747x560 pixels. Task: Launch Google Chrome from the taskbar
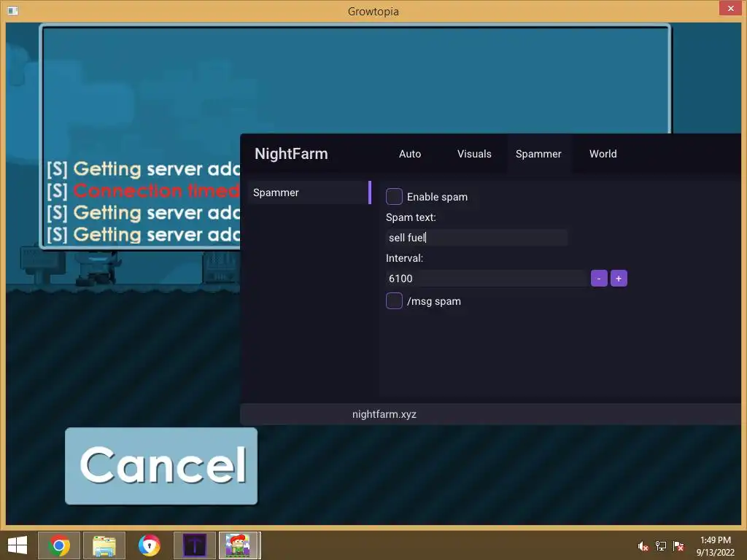click(x=58, y=545)
